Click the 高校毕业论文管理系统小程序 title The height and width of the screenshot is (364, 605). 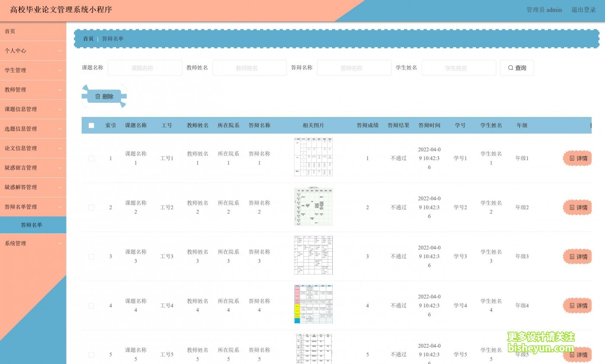pyautogui.click(x=61, y=10)
